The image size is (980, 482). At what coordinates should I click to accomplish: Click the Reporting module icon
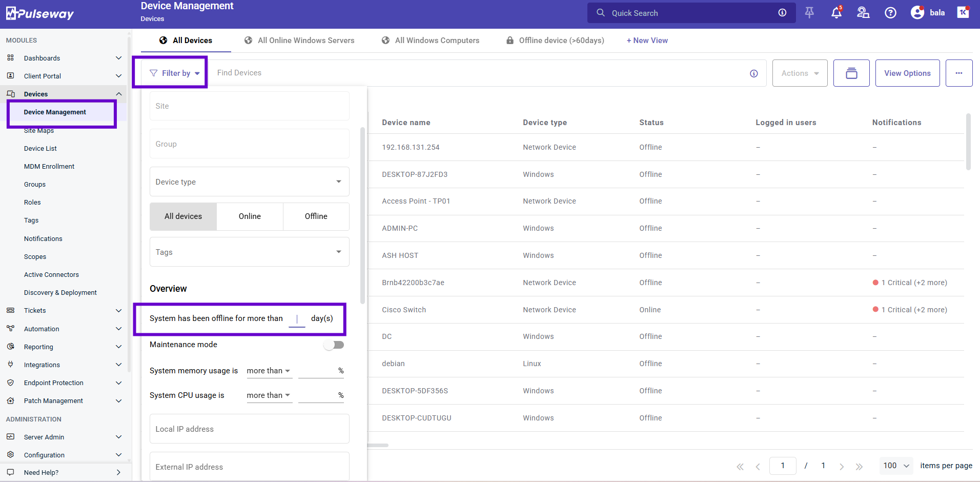coord(10,347)
